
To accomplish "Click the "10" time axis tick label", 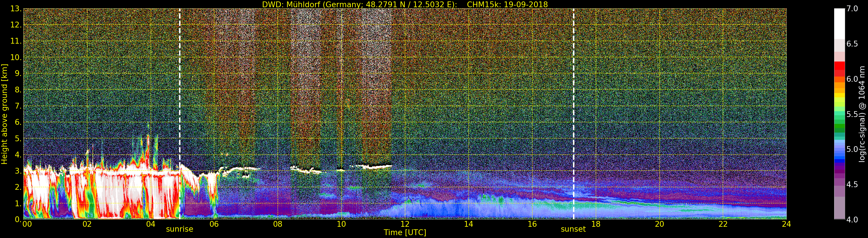I will [x=341, y=224].
